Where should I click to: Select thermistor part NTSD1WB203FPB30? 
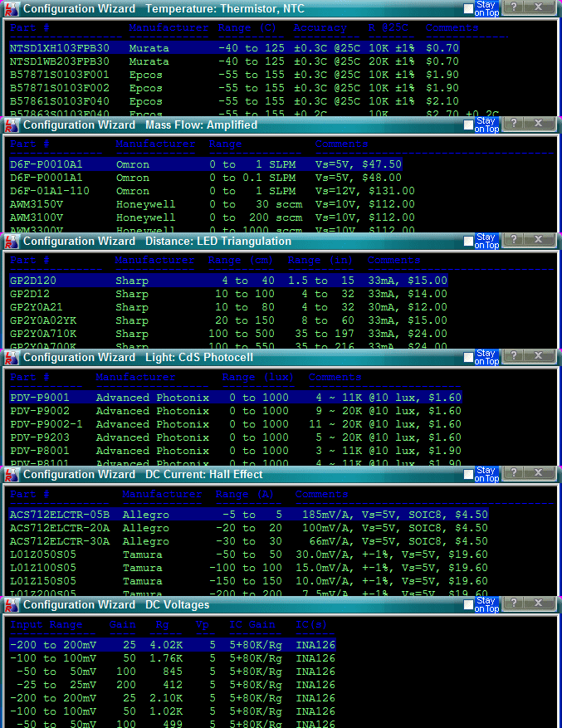click(x=234, y=61)
